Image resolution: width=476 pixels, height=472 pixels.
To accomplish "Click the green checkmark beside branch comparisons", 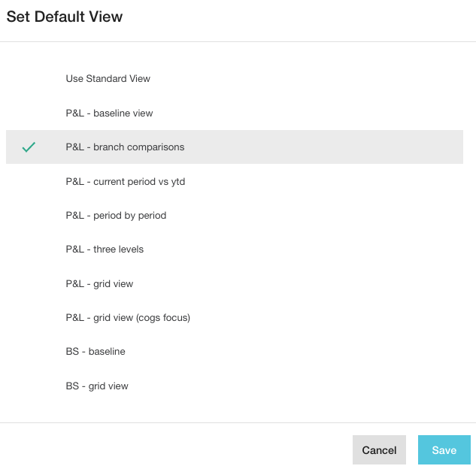I will click(29, 147).
